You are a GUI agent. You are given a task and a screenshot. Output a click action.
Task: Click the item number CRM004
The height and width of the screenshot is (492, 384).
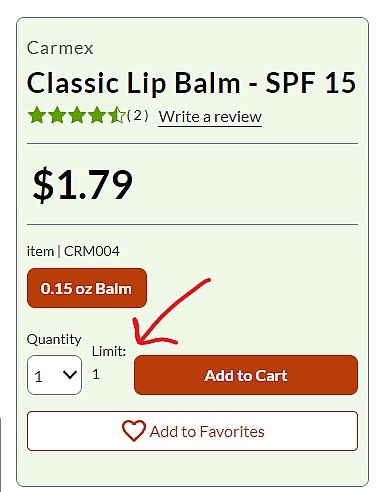[x=92, y=251]
